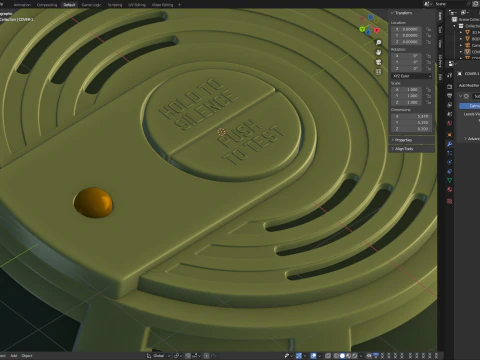Select solid viewport shading mode
The height and width of the screenshot is (360, 480).
click(342, 356)
